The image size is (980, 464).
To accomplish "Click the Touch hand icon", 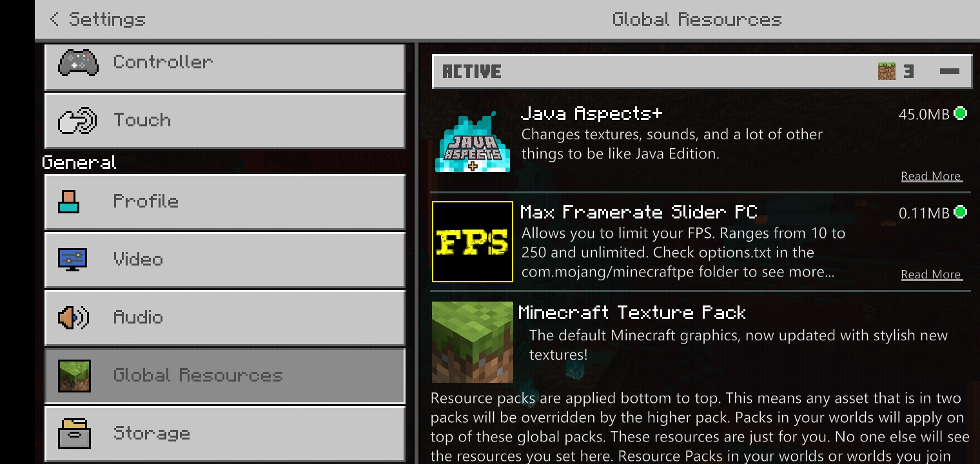I will pyautogui.click(x=77, y=121).
